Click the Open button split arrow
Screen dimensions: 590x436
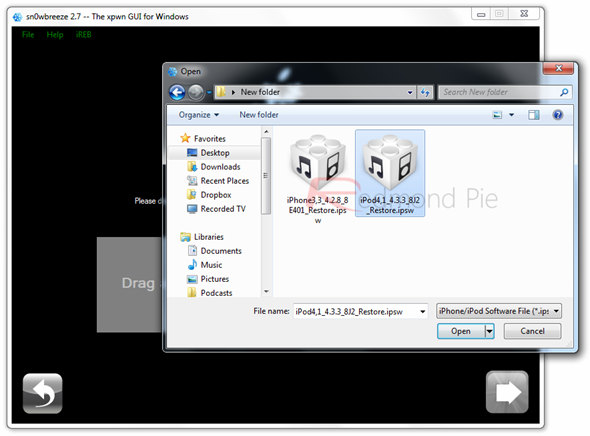click(489, 331)
